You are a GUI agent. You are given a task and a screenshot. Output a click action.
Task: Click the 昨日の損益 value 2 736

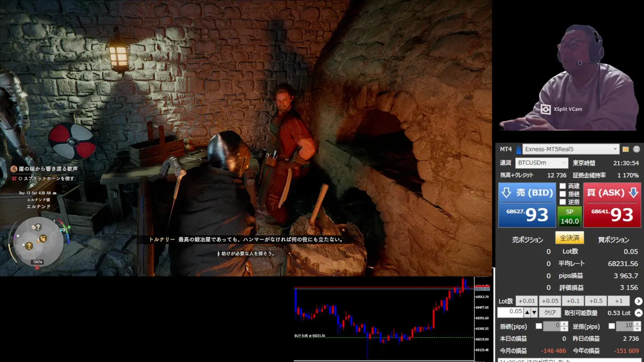[x=631, y=339]
